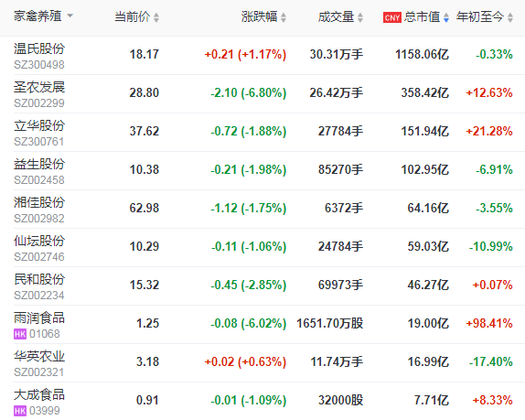
Task: Click change -0.72 (-1.88%)
Action: 249,131
